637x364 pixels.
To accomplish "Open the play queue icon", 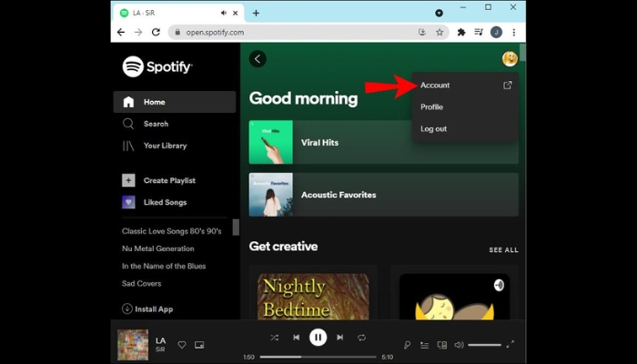I will 425,345.
